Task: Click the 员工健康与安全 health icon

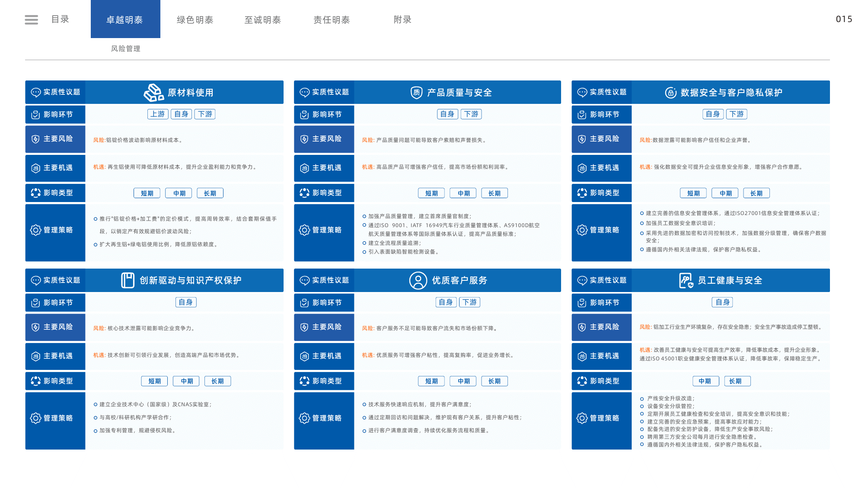Action: pyautogui.click(x=686, y=280)
